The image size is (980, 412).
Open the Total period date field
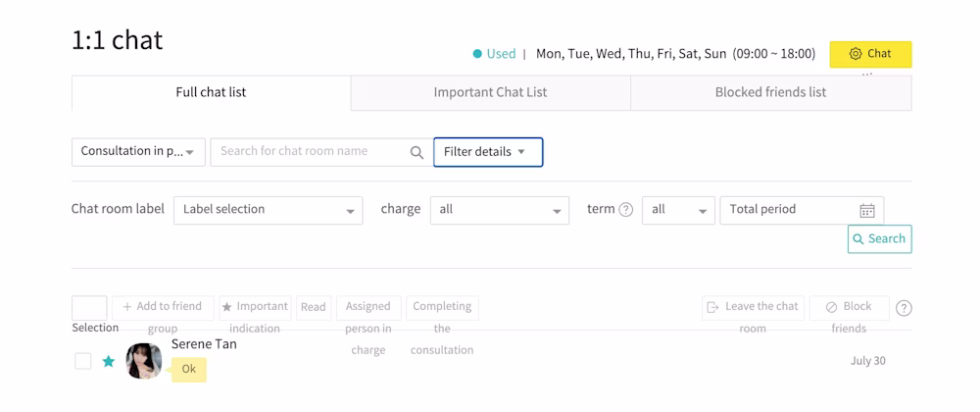[802, 210]
